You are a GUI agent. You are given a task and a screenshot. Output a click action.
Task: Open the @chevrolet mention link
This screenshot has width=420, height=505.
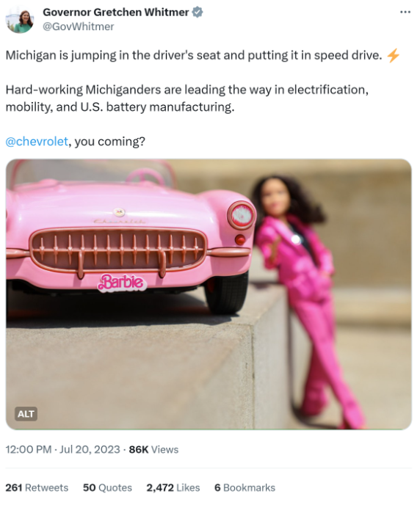pyautogui.click(x=37, y=142)
